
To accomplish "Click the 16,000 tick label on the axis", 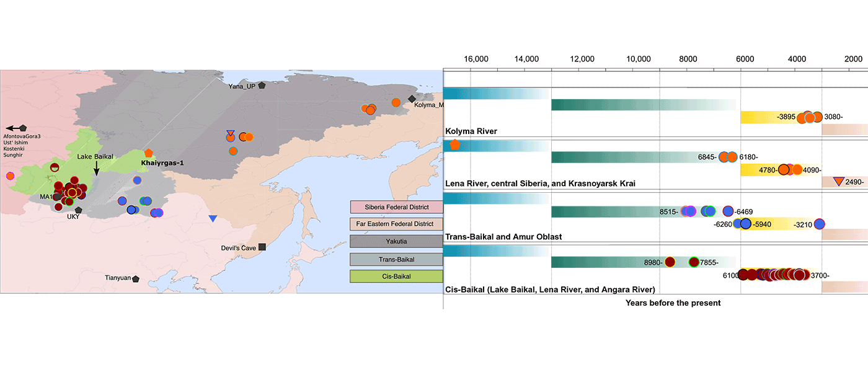I will pyautogui.click(x=476, y=59).
